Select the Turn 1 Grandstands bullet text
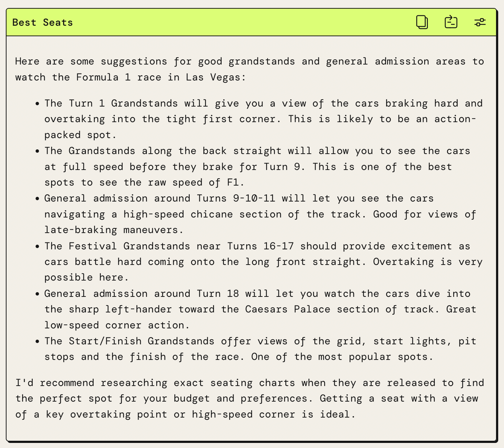Image resolution: width=504 pixels, height=448 pixels. click(264, 119)
